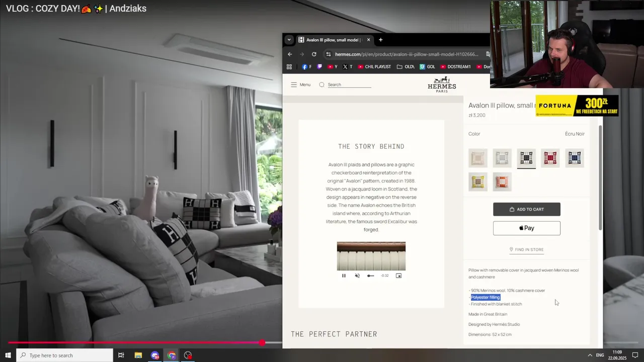The height and width of the screenshot is (362, 644).
Task: Unmute the story video sound
Action: pyautogui.click(x=357, y=276)
